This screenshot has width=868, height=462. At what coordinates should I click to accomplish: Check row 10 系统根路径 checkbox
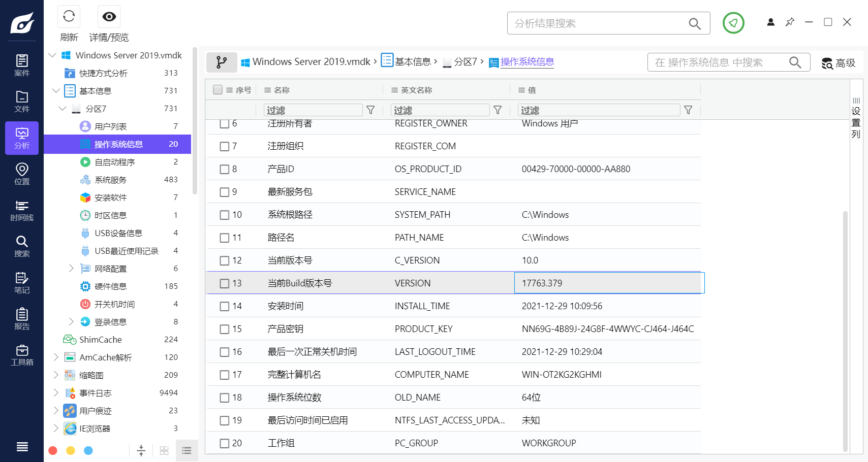tap(224, 215)
